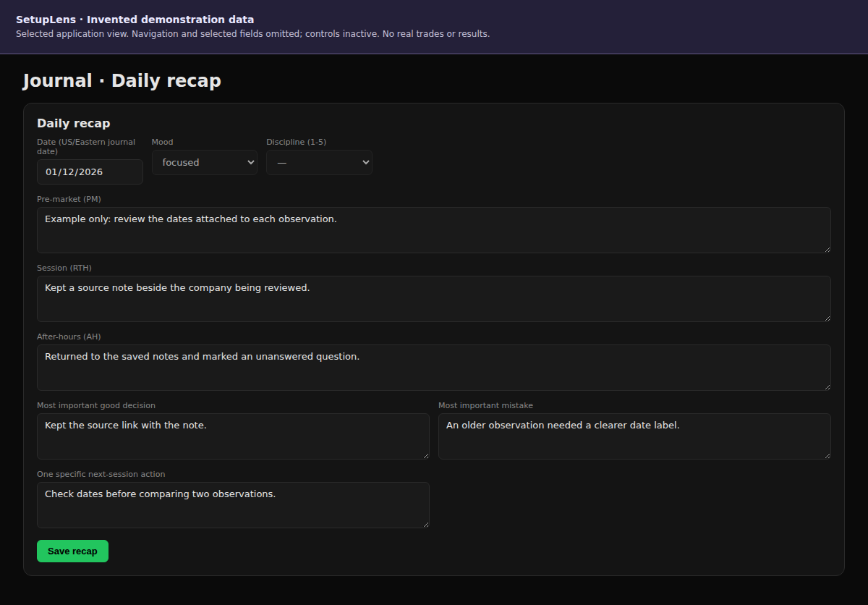This screenshot has height=605, width=868.
Task: Click the Discipline (1-5) field label
Action: pyautogui.click(x=296, y=142)
